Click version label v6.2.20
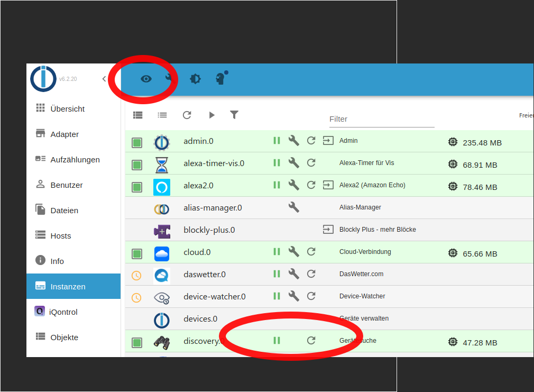This screenshot has width=534, height=392. [x=68, y=79]
